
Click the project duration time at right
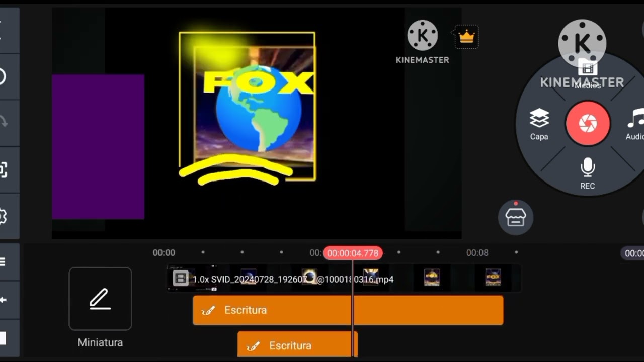coord(633,253)
